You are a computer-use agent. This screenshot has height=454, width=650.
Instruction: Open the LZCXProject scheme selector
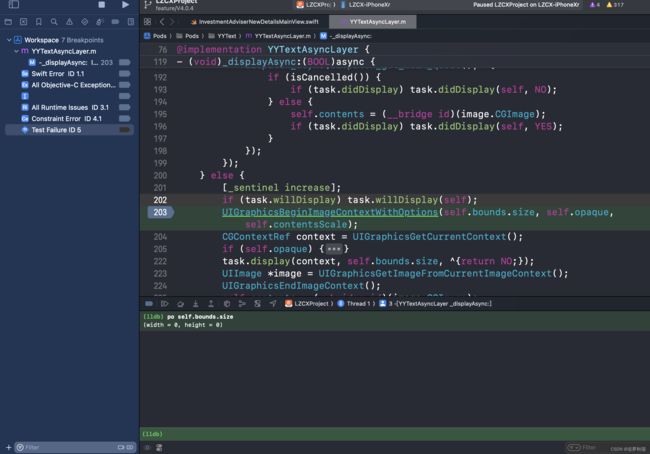313,5
